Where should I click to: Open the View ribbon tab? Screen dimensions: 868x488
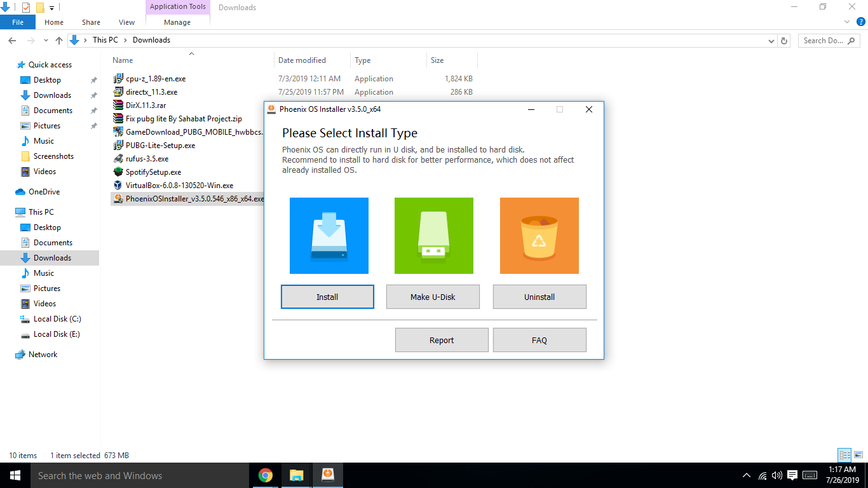(x=126, y=22)
